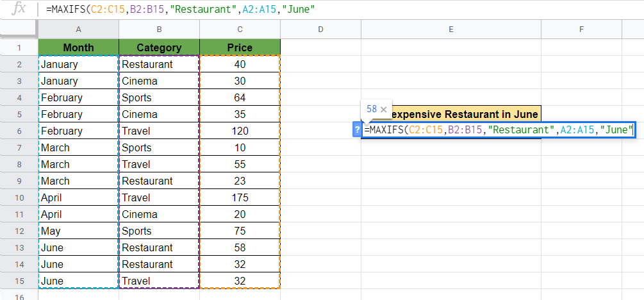Click inside the MAXIFS cell editor
This screenshot has width=644, height=300.
coord(499,130)
